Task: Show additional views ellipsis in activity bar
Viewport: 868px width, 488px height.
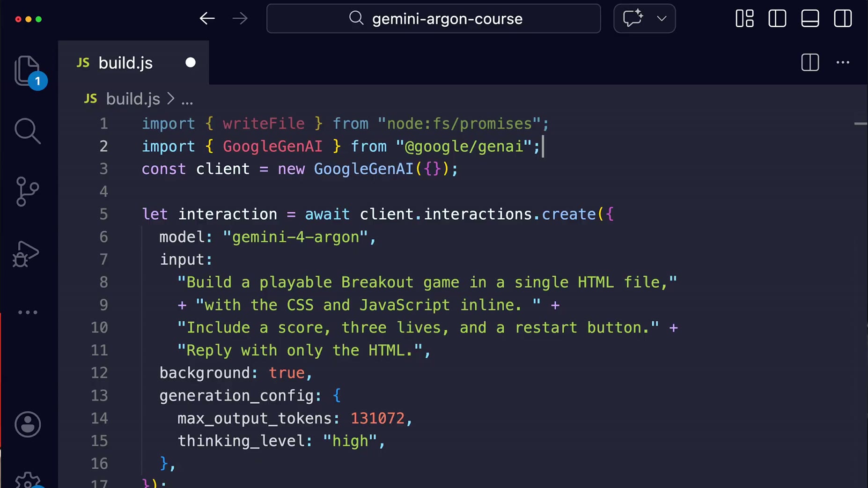Action: tap(28, 312)
